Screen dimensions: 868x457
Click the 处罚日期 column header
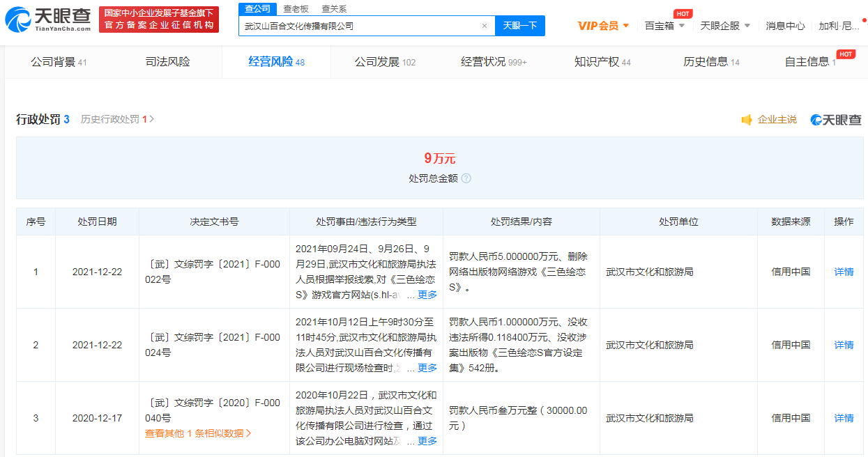coord(97,222)
